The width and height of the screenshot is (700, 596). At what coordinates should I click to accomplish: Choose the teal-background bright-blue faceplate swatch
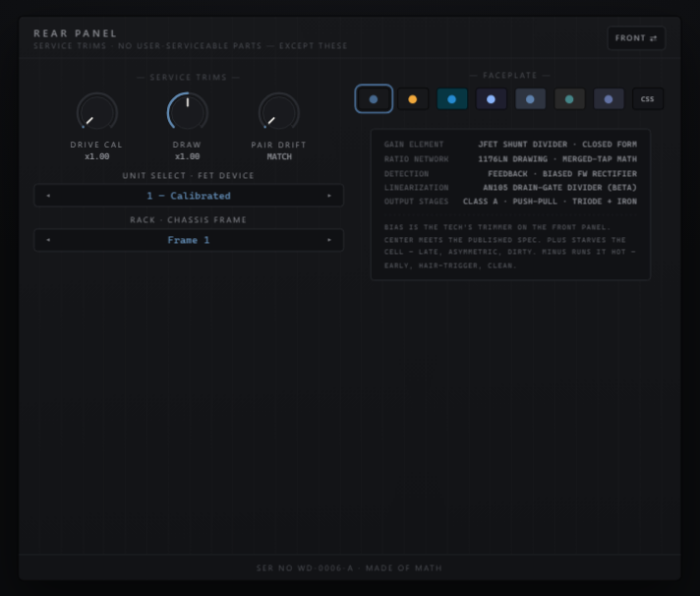tap(452, 99)
